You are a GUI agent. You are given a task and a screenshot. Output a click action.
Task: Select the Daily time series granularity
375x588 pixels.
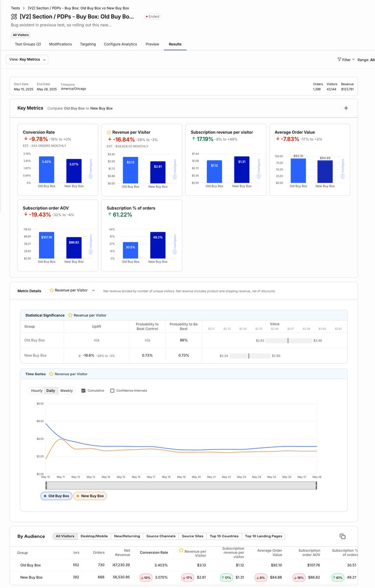(51, 391)
